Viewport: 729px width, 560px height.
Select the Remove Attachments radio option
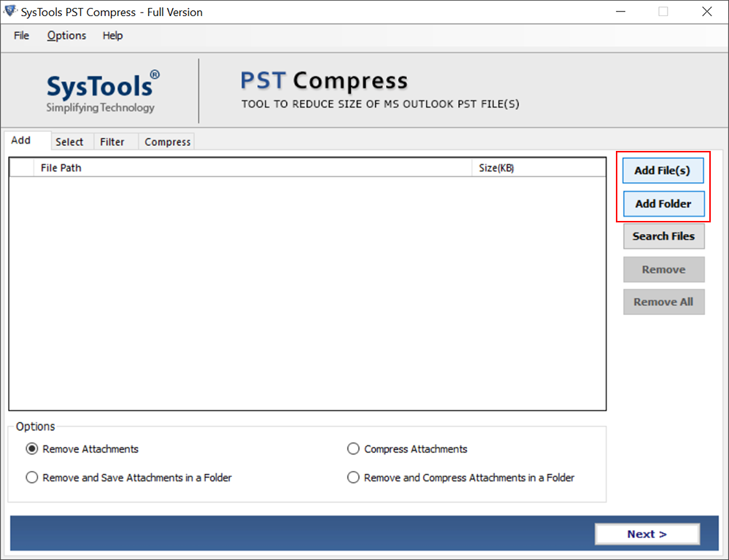pyautogui.click(x=82, y=449)
